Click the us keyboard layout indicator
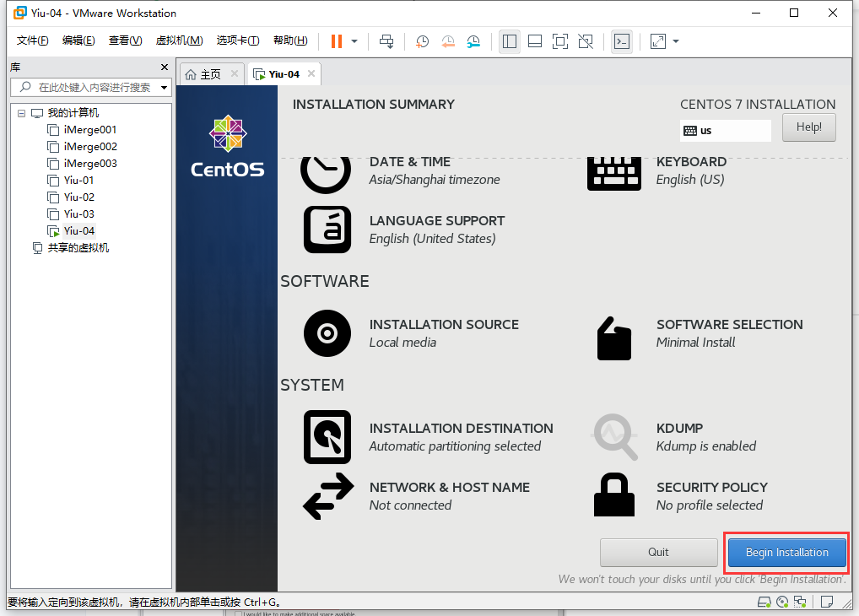Screen dimensions: 859x616 (x=726, y=131)
